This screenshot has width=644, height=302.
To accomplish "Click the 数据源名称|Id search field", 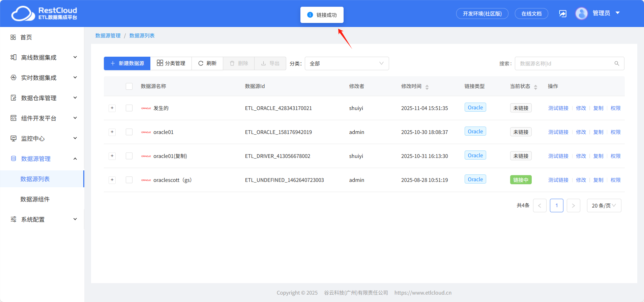I will (x=569, y=63).
